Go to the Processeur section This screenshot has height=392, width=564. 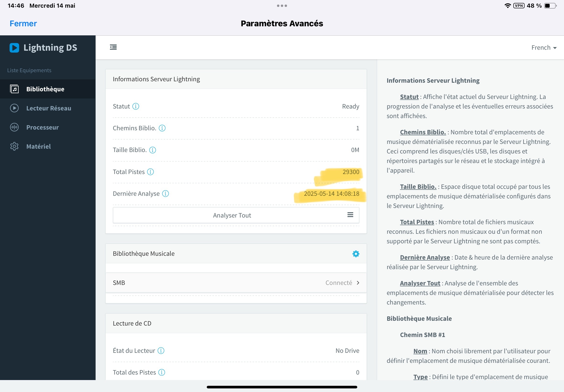(43, 127)
